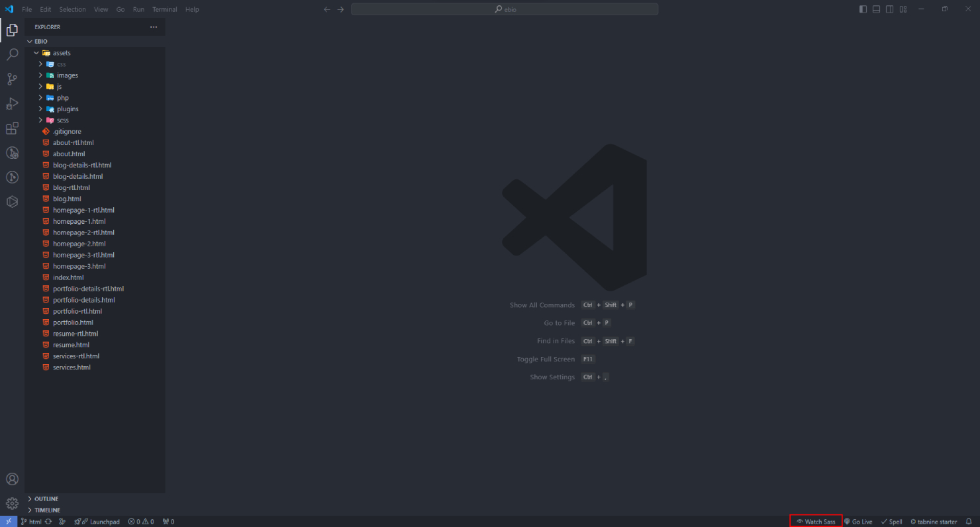The height and width of the screenshot is (527, 980).
Task: Toggle Secondary Side Bar visibility
Action: pyautogui.click(x=889, y=9)
